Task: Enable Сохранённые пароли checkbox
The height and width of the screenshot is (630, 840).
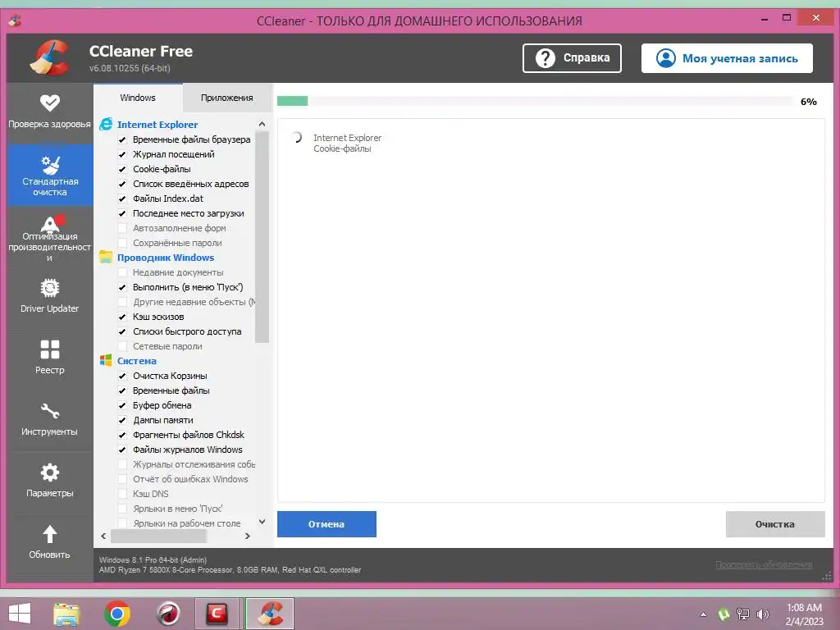Action: click(x=122, y=243)
